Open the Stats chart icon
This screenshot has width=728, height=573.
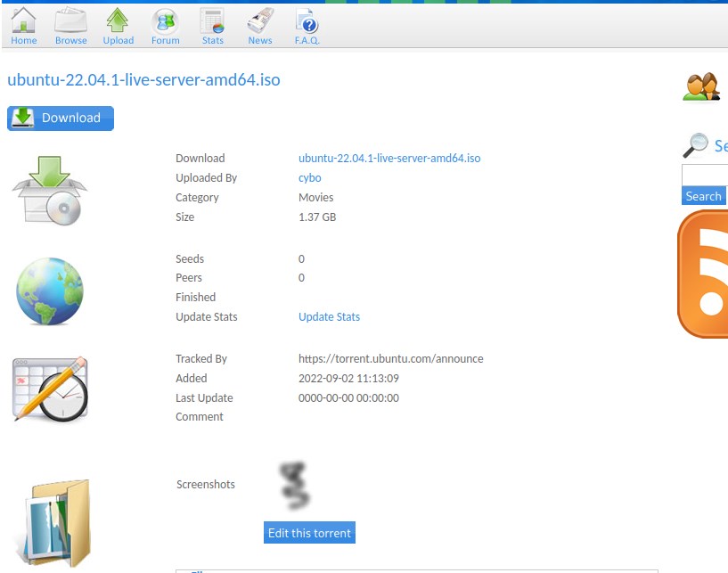pyautogui.click(x=212, y=20)
